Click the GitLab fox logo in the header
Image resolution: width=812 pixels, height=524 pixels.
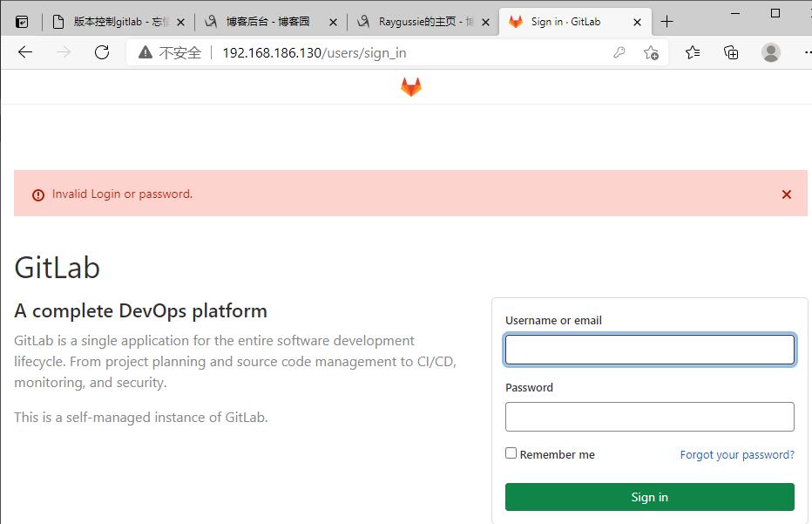[411, 86]
